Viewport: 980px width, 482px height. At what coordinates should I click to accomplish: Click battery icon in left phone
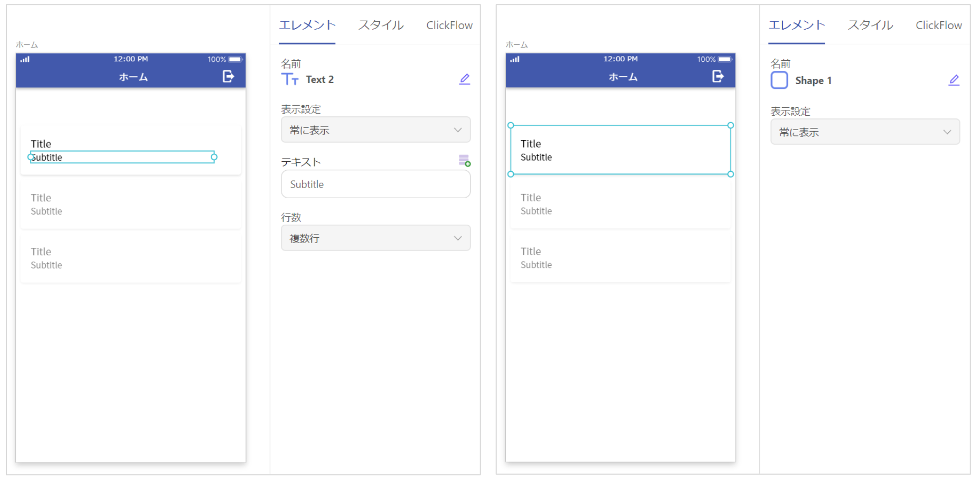235,59
